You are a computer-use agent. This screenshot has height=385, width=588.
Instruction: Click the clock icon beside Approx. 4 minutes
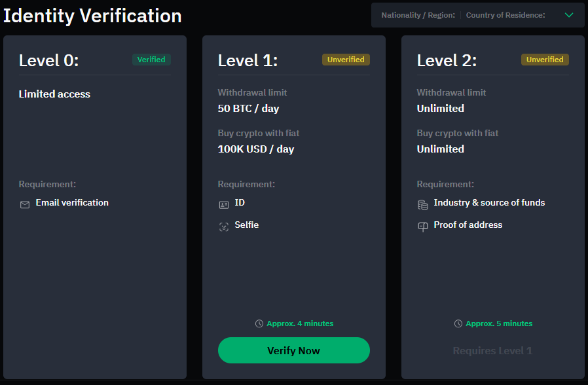point(259,323)
